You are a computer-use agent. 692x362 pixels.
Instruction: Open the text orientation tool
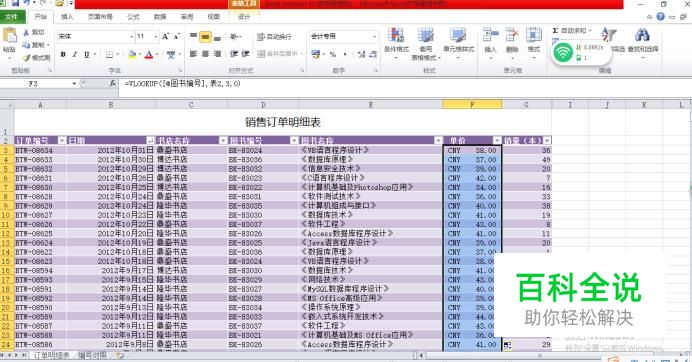(x=235, y=37)
